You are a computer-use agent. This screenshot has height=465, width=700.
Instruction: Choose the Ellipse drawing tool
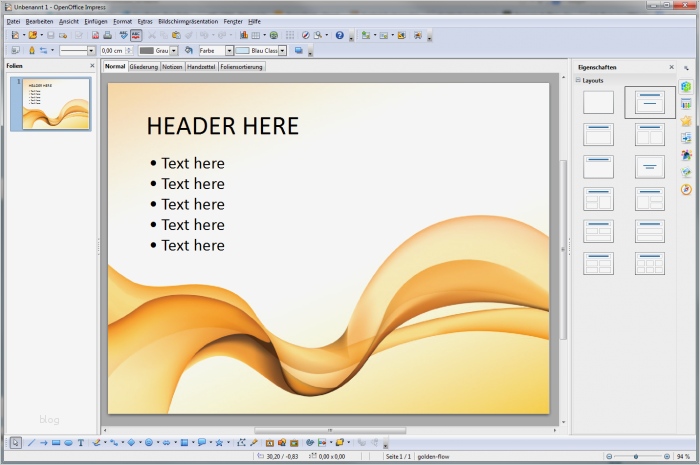(x=68, y=442)
